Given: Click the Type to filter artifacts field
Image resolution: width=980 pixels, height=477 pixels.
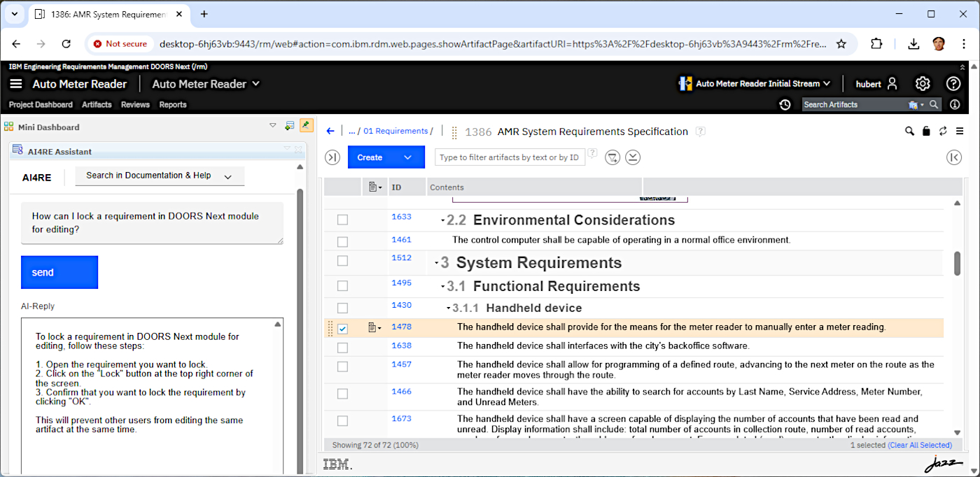Looking at the screenshot, I should [510, 157].
